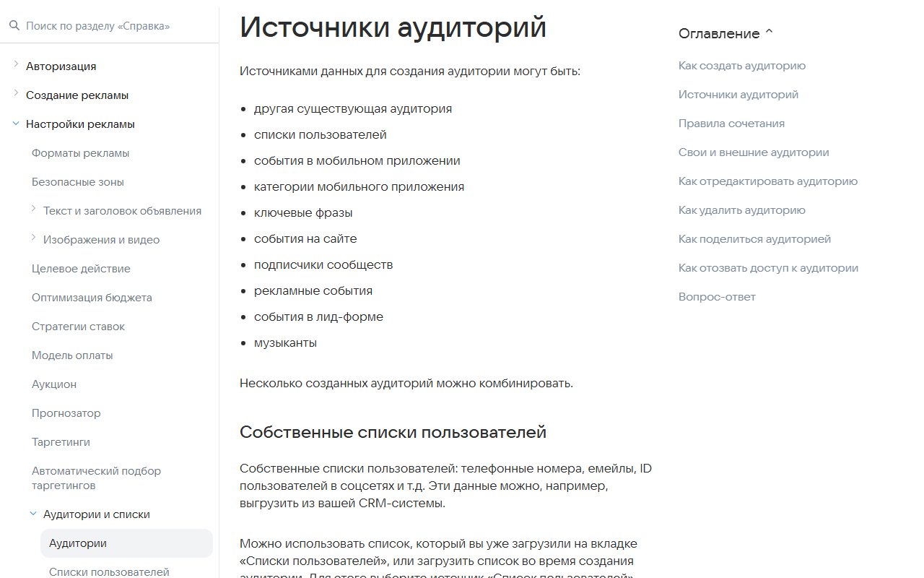
Task: Jump to Вопрос-ответ section
Action: click(717, 297)
